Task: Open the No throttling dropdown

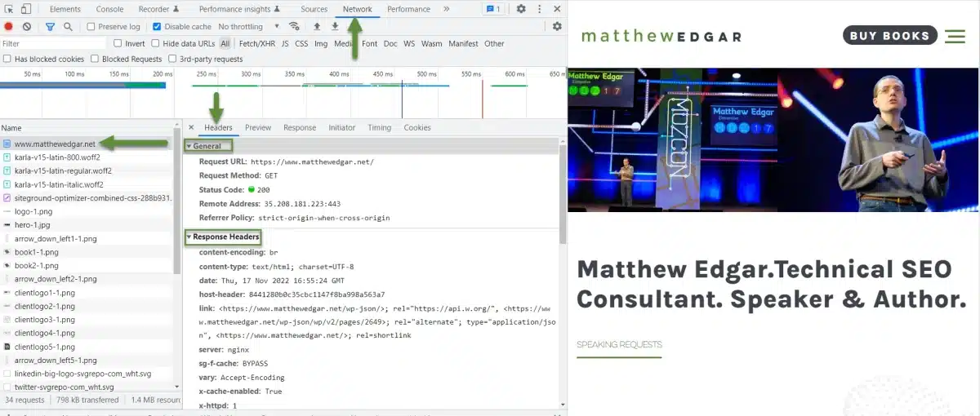Action: (x=248, y=26)
